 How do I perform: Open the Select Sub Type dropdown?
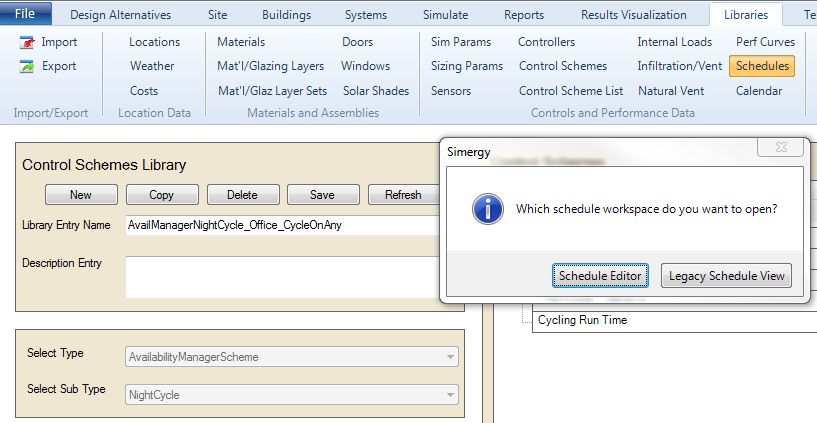[292, 395]
